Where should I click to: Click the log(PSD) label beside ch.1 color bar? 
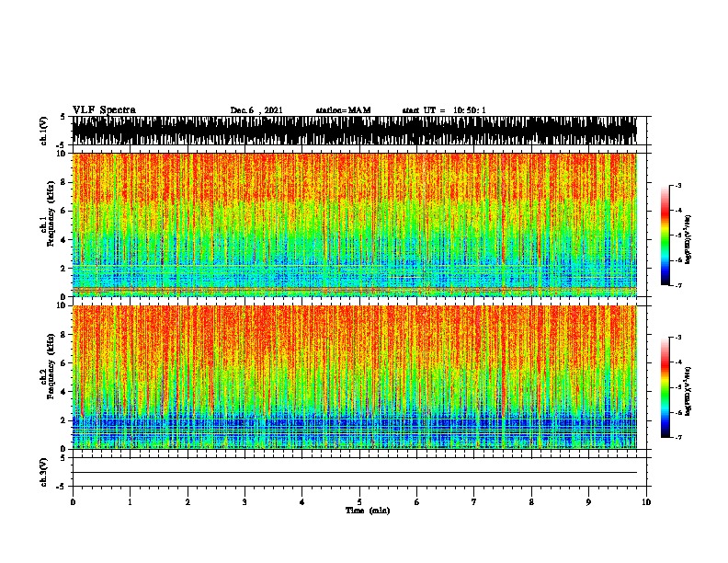point(688,240)
